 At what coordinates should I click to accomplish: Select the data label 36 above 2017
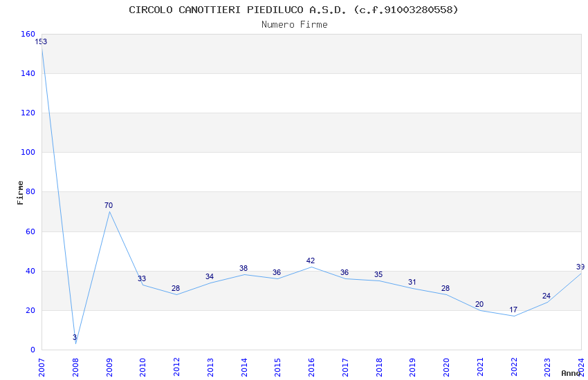[x=344, y=272]
